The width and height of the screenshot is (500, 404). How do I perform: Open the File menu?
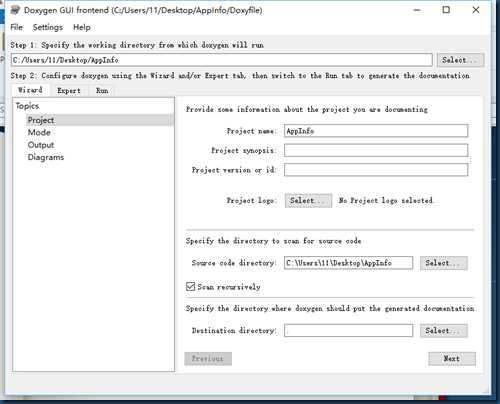click(x=16, y=27)
